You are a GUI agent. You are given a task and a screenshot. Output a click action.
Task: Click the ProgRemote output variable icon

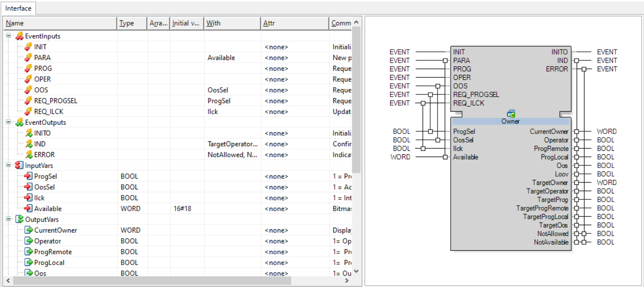coord(29,252)
